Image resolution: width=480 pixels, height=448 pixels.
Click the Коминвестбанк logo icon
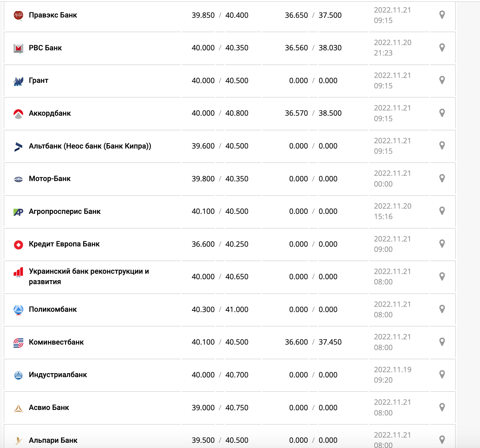click(18, 342)
